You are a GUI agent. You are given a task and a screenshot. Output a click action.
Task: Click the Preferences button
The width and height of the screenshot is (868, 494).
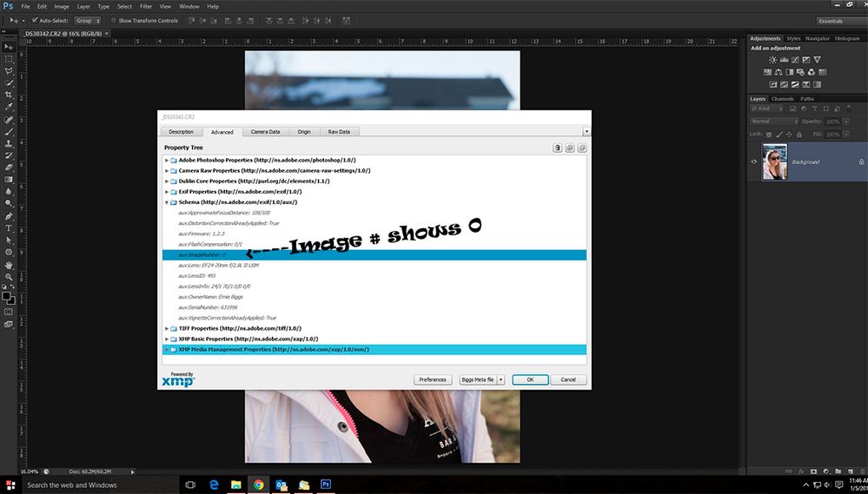[433, 379]
